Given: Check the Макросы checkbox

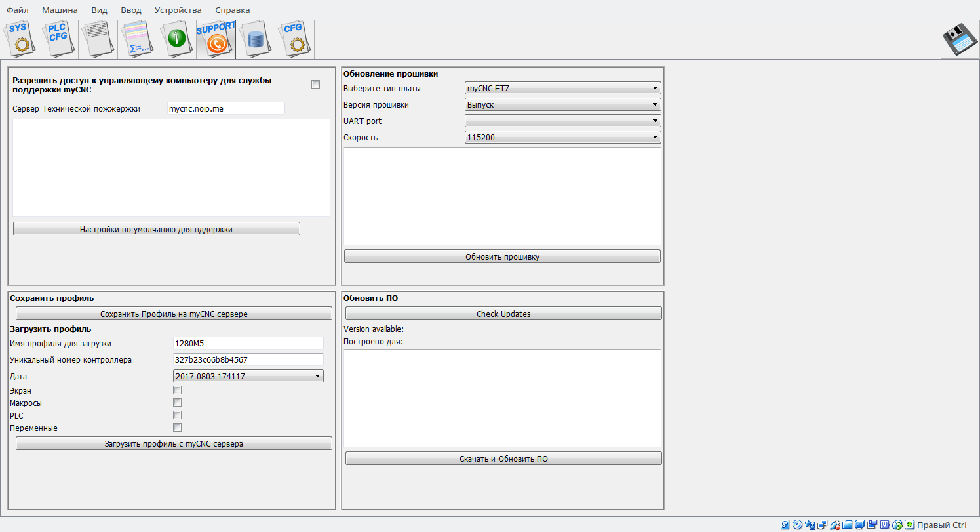Looking at the screenshot, I should (177, 403).
